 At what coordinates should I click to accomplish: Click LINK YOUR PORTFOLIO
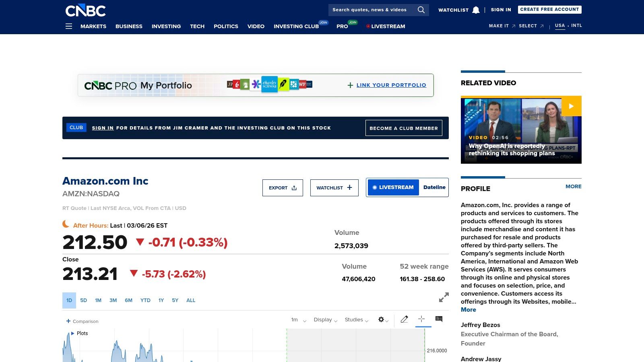(391, 85)
